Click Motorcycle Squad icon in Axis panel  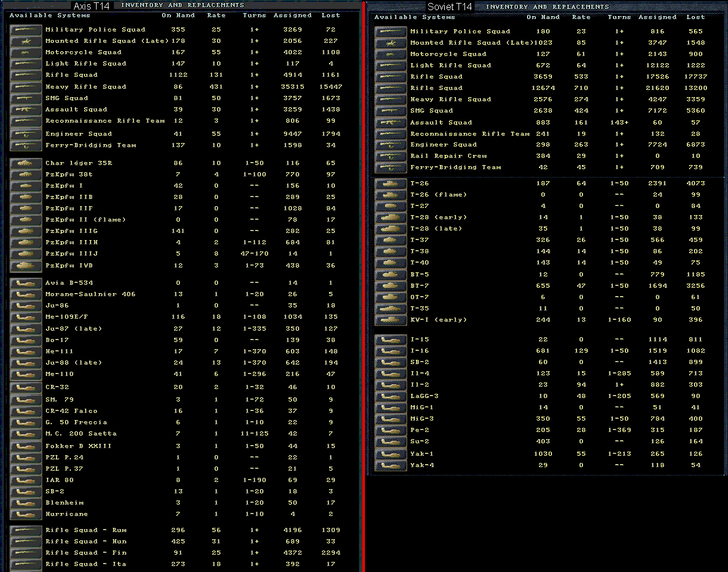tap(26, 52)
